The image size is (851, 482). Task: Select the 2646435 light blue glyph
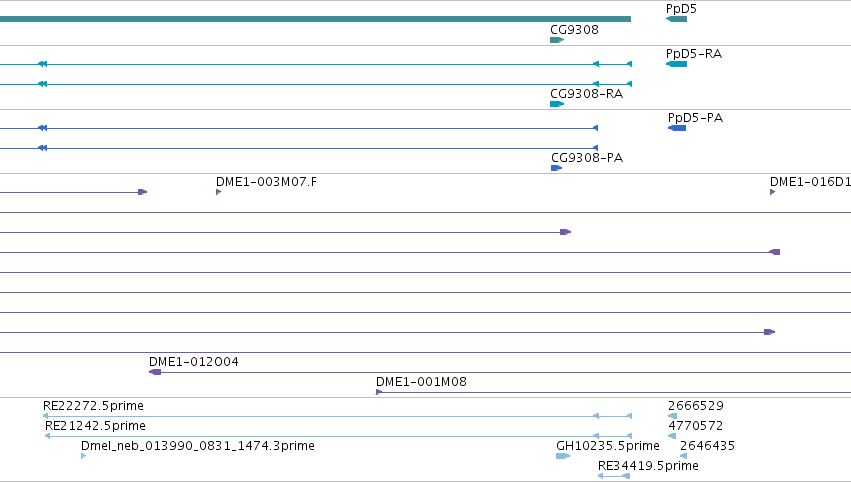click(683, 456)
